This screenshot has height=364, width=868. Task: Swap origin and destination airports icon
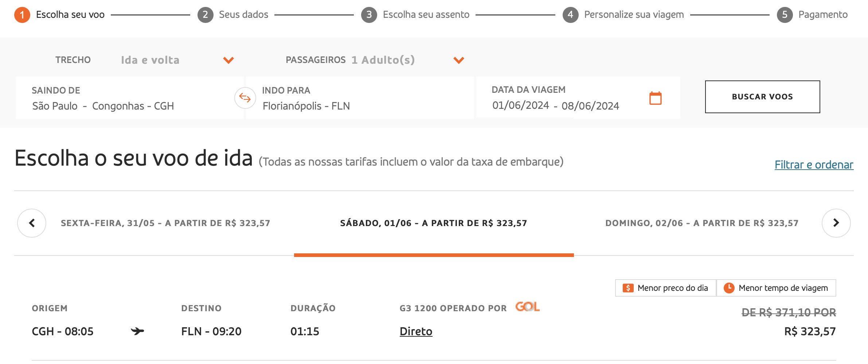click(x=245, y=98)
